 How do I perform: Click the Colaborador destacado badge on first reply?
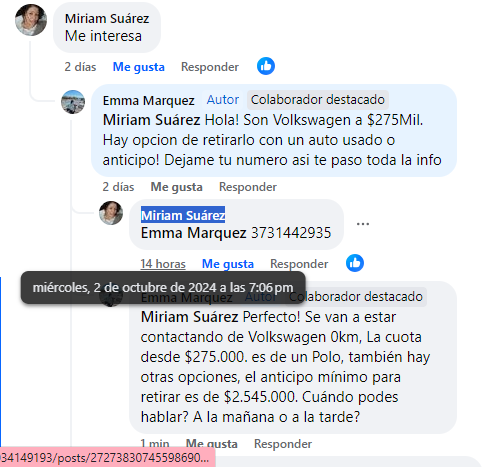(x=318, y=100)
